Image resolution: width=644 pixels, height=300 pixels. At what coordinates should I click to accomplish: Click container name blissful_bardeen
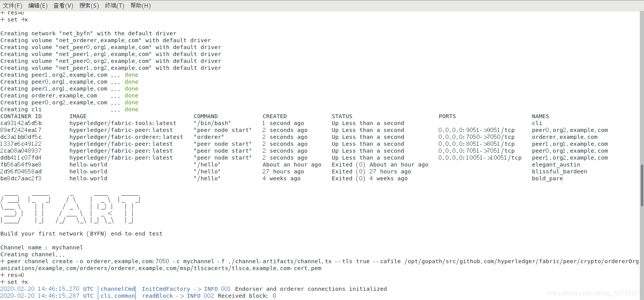(x=560, y=171)
